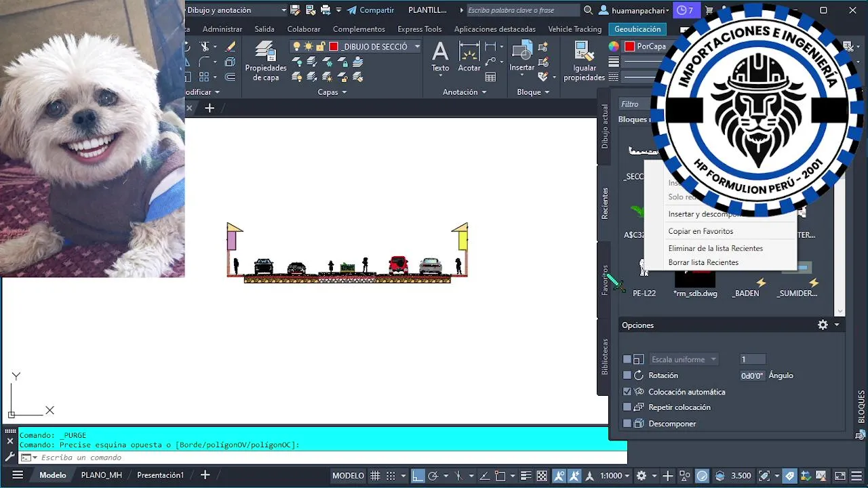Image resolution: width=868 pixels, height=488 pixels.
Task: Add a new layout with the plus button
Action: [205, 475]
